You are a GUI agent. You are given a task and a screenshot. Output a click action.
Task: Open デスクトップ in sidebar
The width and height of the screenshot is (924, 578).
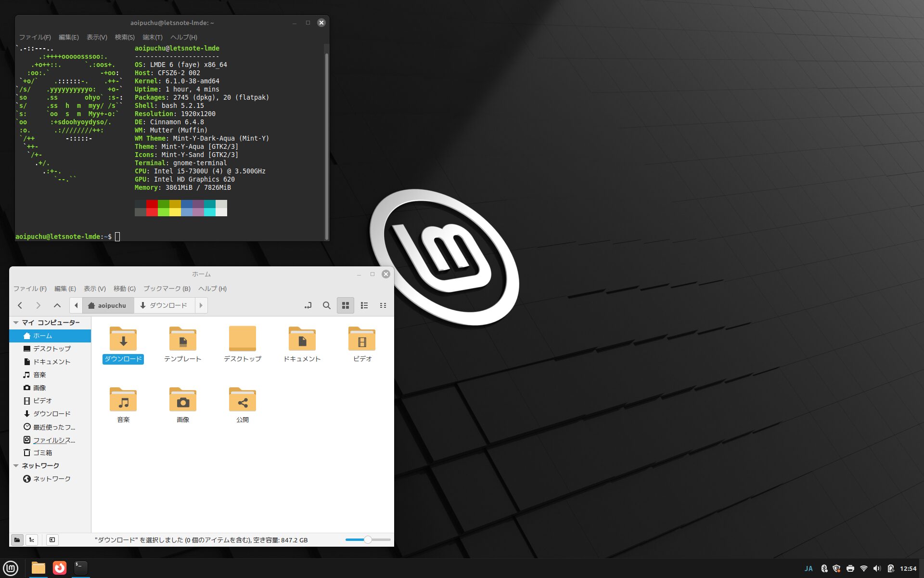click(50, 349)
